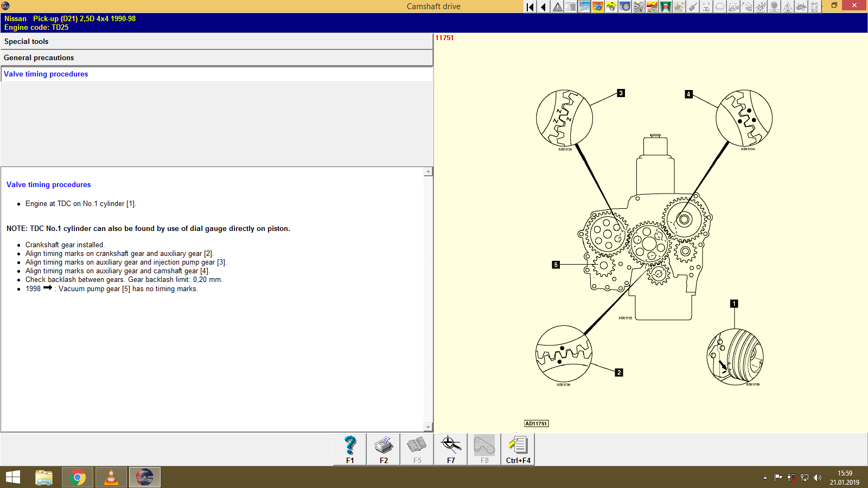
Task: Open Google Chrome from the taskbar
Action: click(x=77, y=477)
